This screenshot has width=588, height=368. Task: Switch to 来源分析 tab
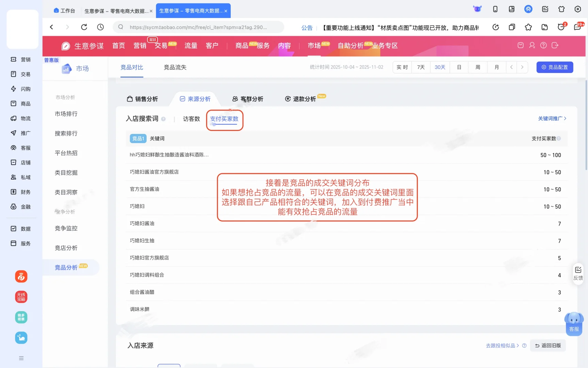pyautogui.click(x=195, y=99)
